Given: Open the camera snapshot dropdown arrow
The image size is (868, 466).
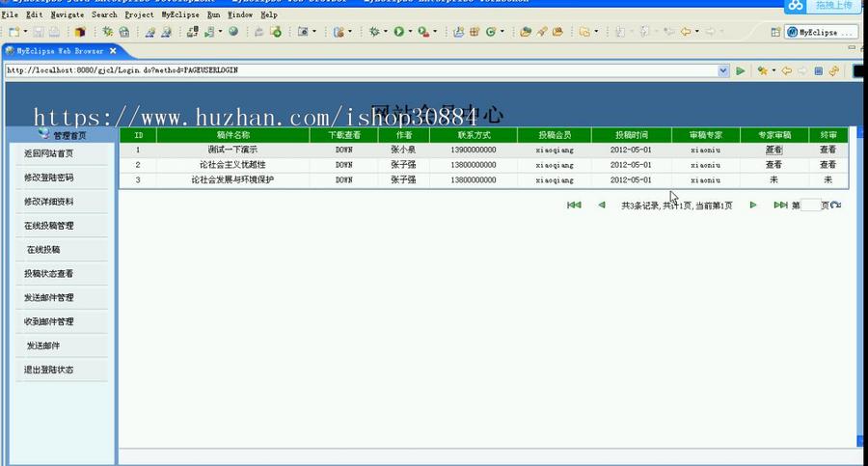Looking at the screenshot, I should tap(314, 32).
